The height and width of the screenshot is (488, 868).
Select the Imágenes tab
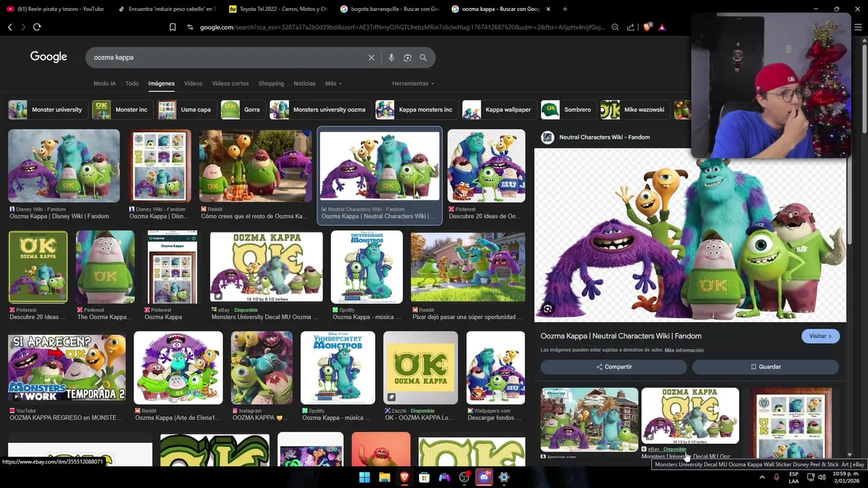point(161,83)
